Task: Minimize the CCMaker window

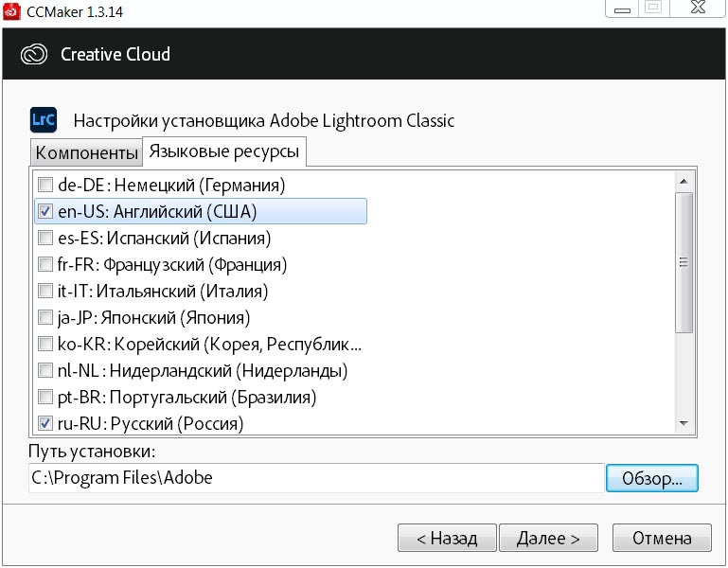Action: pos(622,9)
